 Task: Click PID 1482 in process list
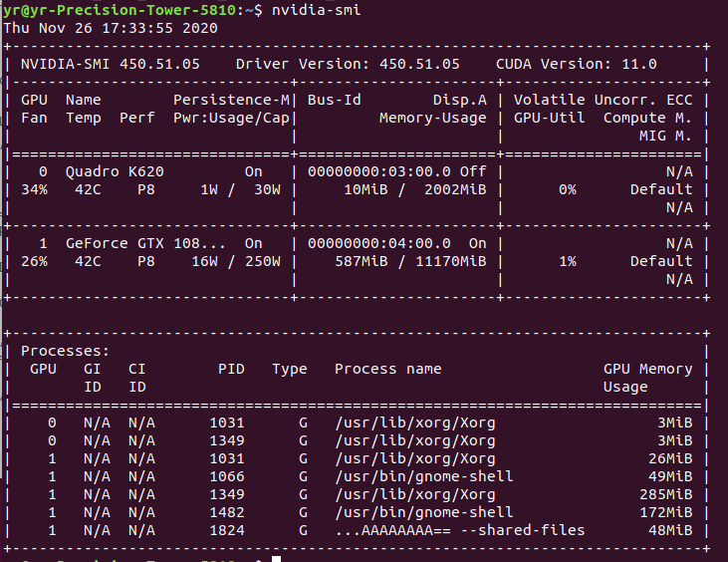coord(227,512)
